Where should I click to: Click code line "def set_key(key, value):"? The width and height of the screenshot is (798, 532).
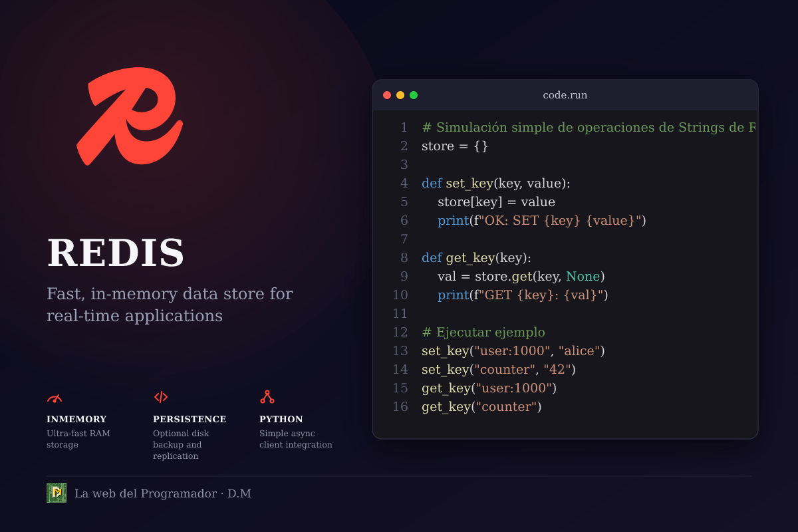coord(496,183)
